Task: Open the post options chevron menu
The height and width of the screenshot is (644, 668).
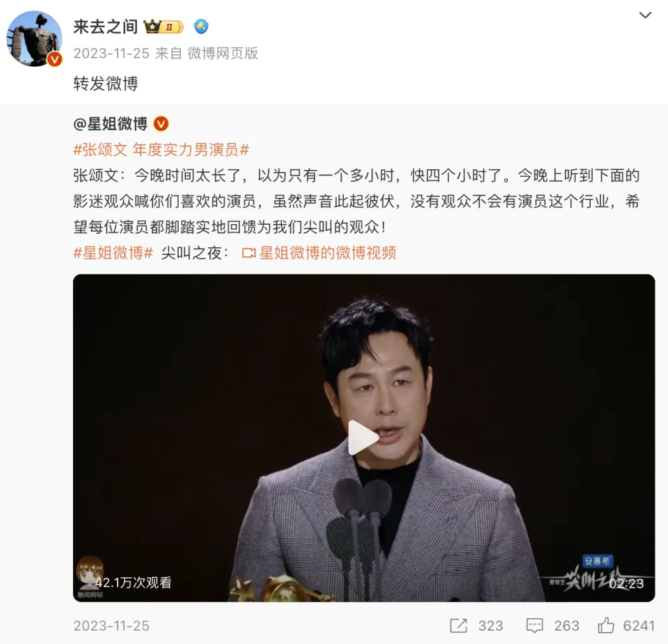Action: [x=645, y=15]
